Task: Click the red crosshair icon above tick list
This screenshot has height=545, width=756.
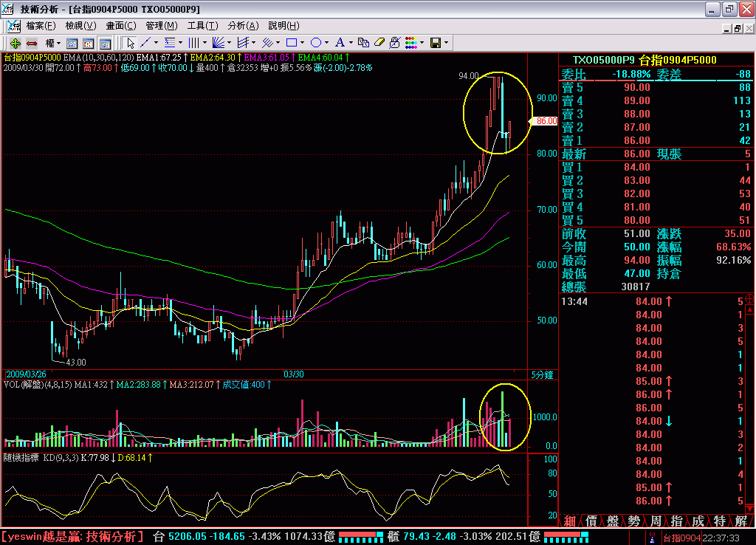Action: point(750,300)
